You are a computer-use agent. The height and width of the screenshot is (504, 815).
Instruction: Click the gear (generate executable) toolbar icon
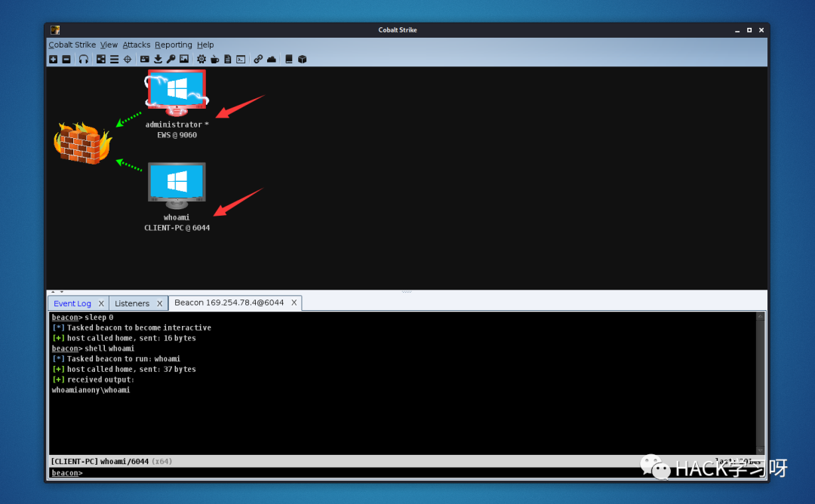[201, 60]
